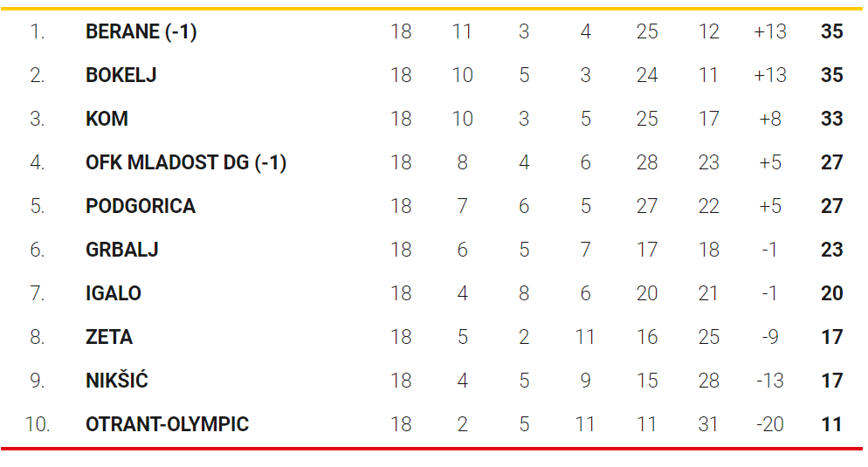Click Igalo's 20 points total
868x467 pixels.
[x=831, y=293]
